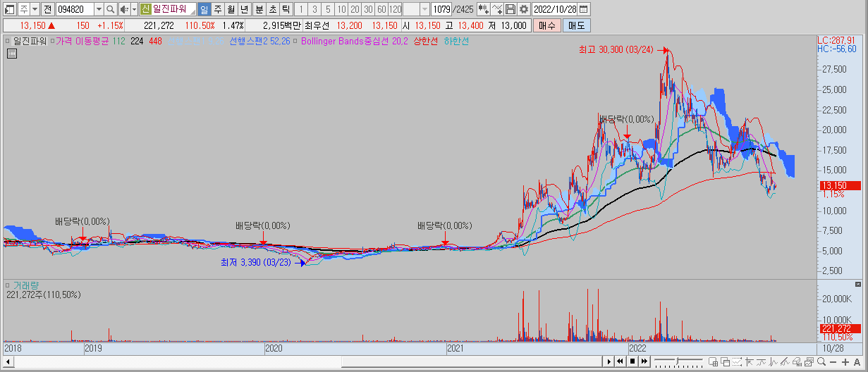
Task: Select interval 10 button
Action: click(341, 9)
